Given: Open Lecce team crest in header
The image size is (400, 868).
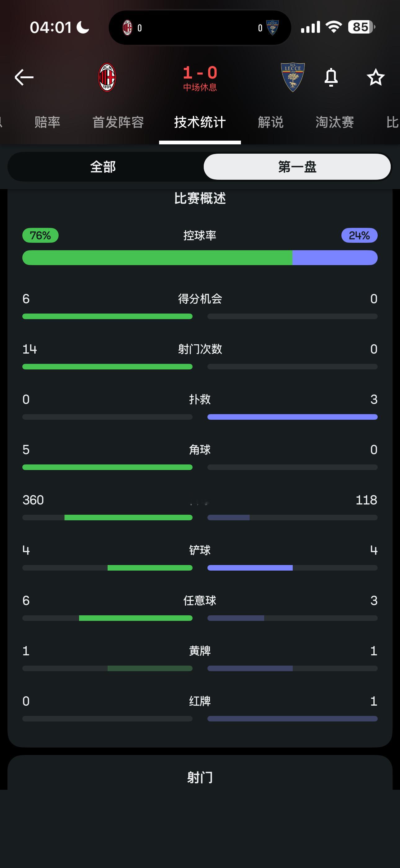Looking at the screenshot, I should click(293, 77).
